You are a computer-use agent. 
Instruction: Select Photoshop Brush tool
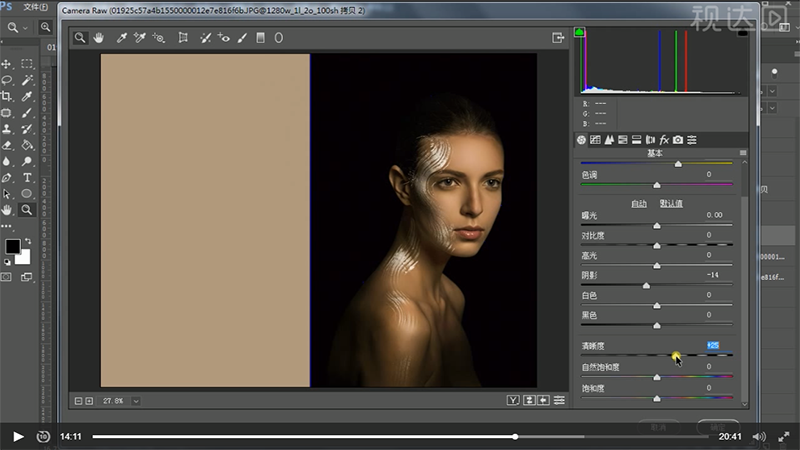point(27,113)
